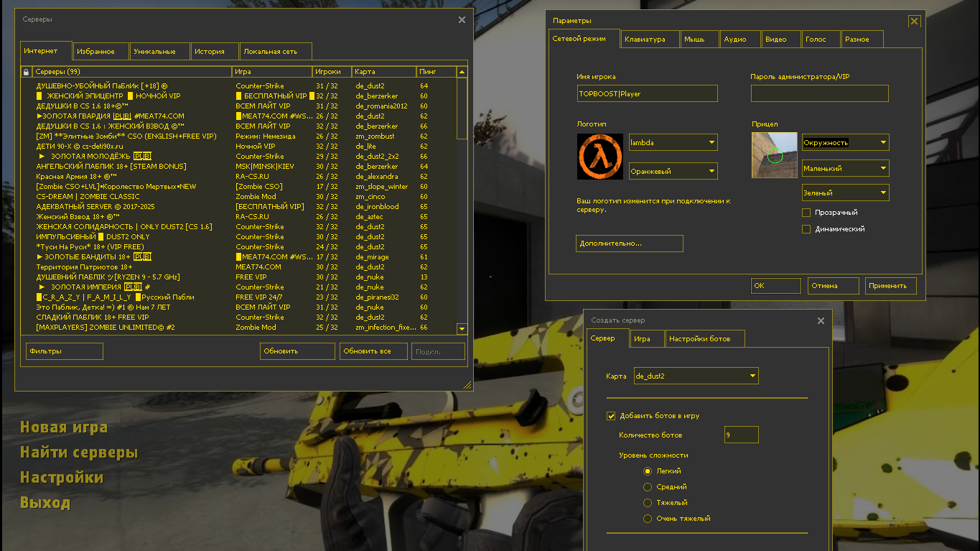This screenshot has height=551, width=980.
Task: Sort by Карта column header
Action: (384, 72)
